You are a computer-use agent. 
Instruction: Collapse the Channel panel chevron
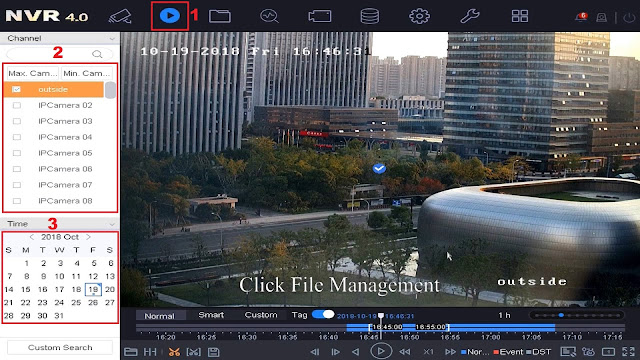112,39
